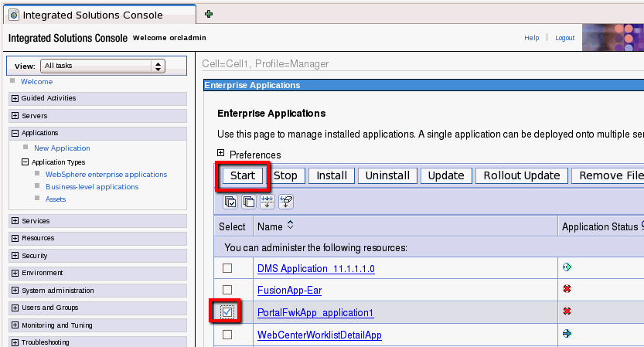
Task: Open the Help link
Action: click(531, 38)
